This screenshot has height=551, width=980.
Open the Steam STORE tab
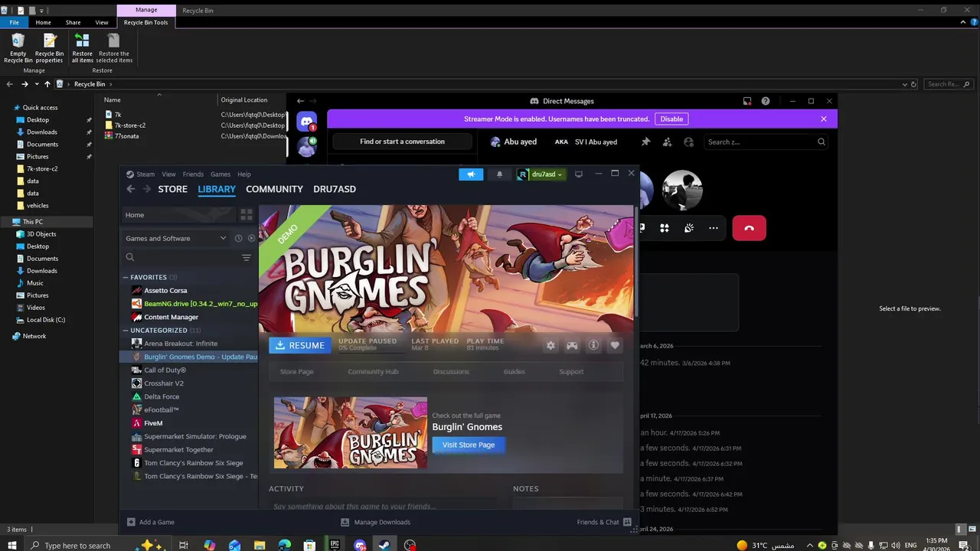point(172,189)
